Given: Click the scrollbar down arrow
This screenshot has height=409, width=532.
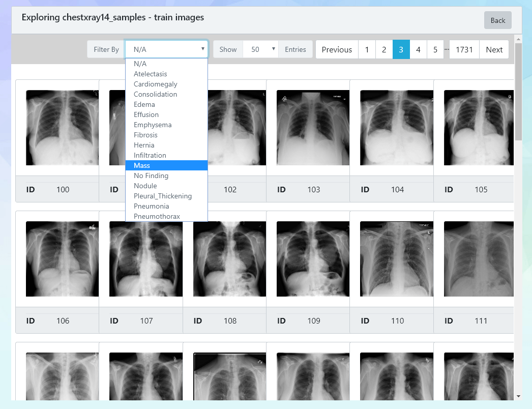Looking at the screenshot, I should pyautogui.click(x=518, y=396).
